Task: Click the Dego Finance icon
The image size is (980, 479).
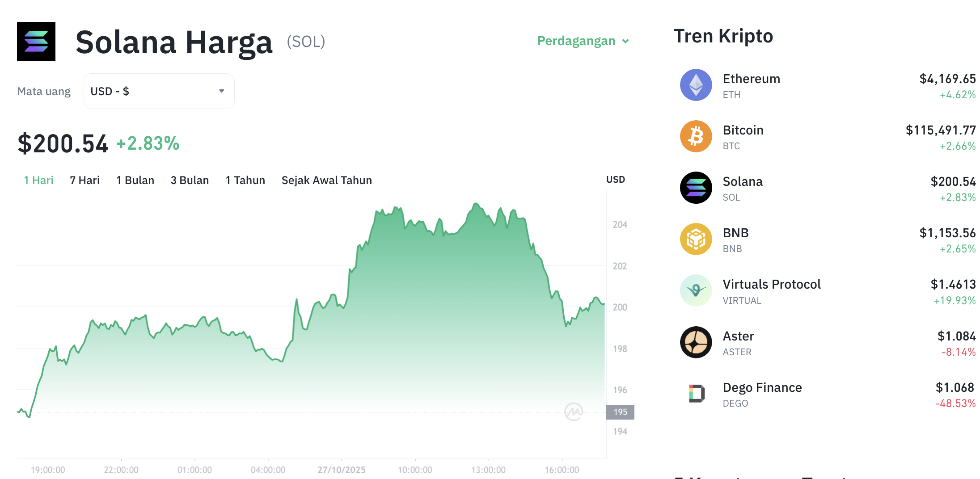Action: pyautogui.click(x=696, y=394)
